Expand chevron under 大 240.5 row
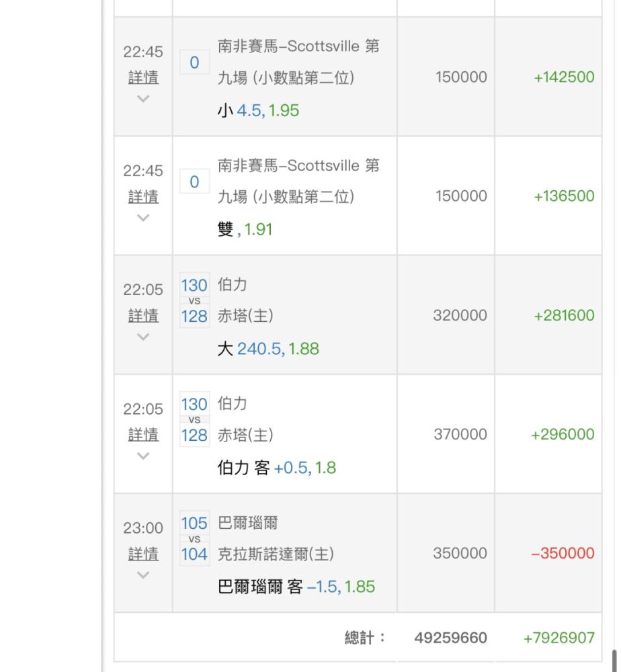 pos(142,337)
